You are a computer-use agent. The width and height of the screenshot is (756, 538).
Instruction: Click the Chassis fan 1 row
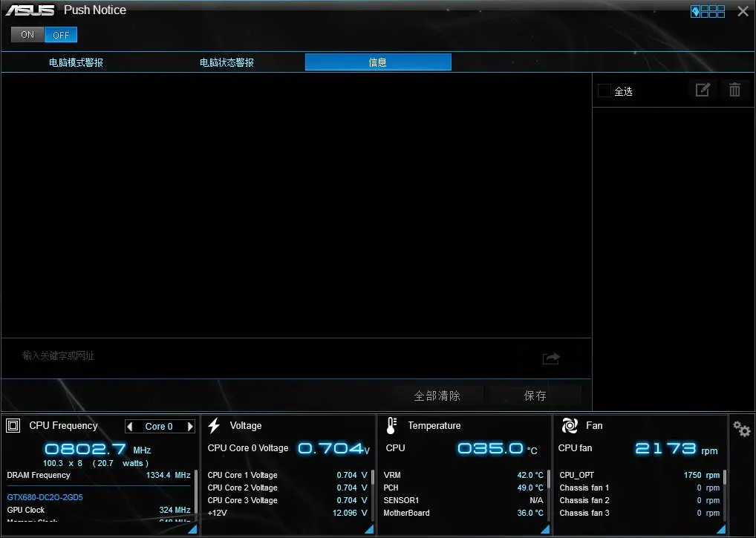[639, 488]
